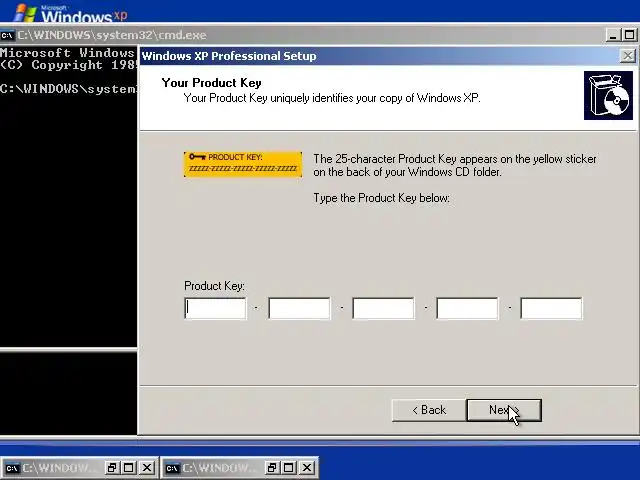The height and width of the screenshot is (480, 640).
Task: Click the 'Your Product Key' heading
Action: [x=211, y=83]
